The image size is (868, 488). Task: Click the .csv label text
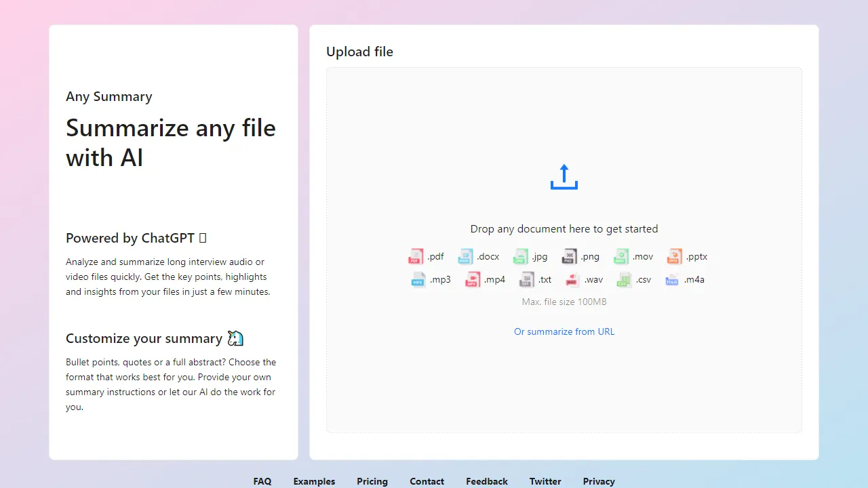(x=643, y=279)
